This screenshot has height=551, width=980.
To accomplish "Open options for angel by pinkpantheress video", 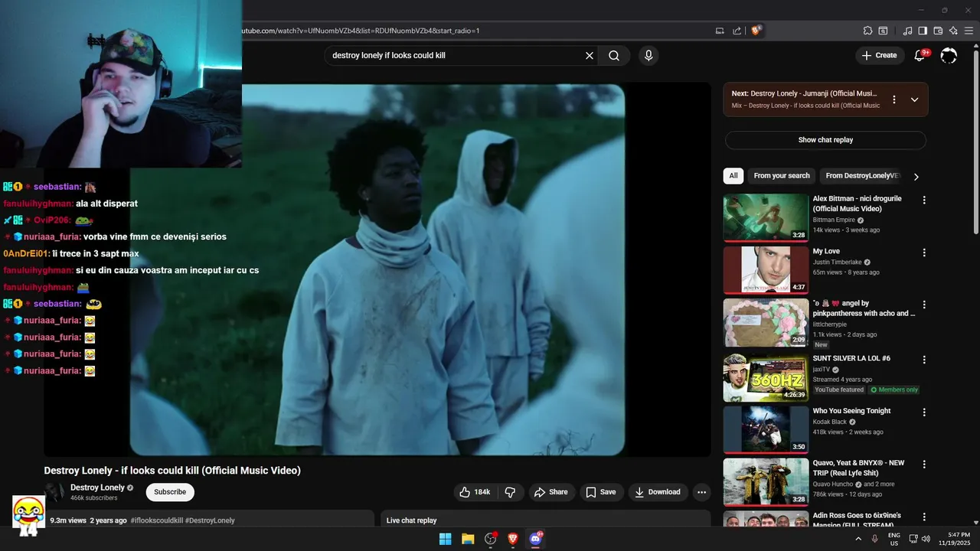I will click(x=924, y=305).
